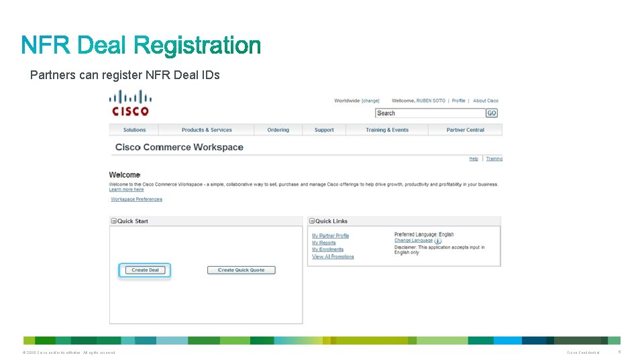The height and width of the screenshot is (362, 644).
Task: Open the RUBEN SOTO user link
Action: [x=431, y=101]
